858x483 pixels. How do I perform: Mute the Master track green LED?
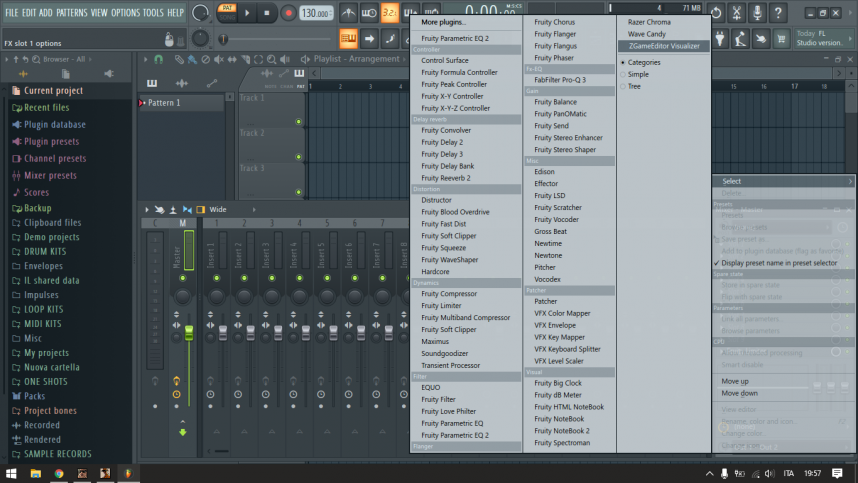click(x=183, y=278)
